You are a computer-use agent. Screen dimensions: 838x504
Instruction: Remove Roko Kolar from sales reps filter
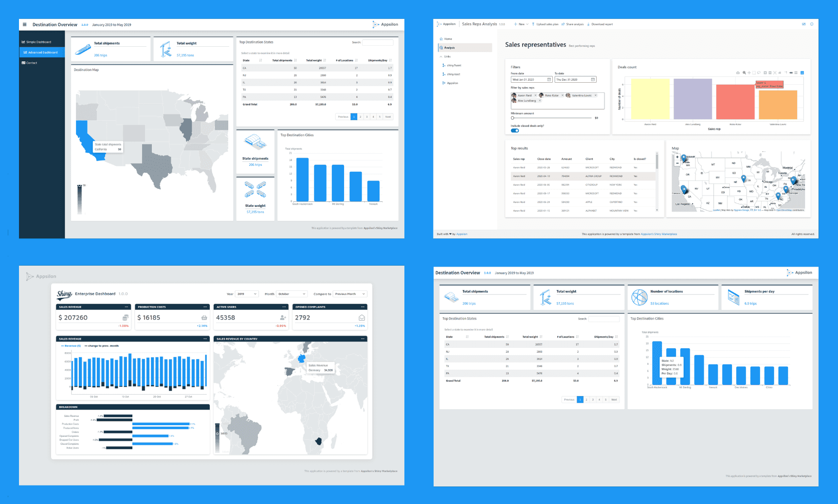[x=563, y=95]
